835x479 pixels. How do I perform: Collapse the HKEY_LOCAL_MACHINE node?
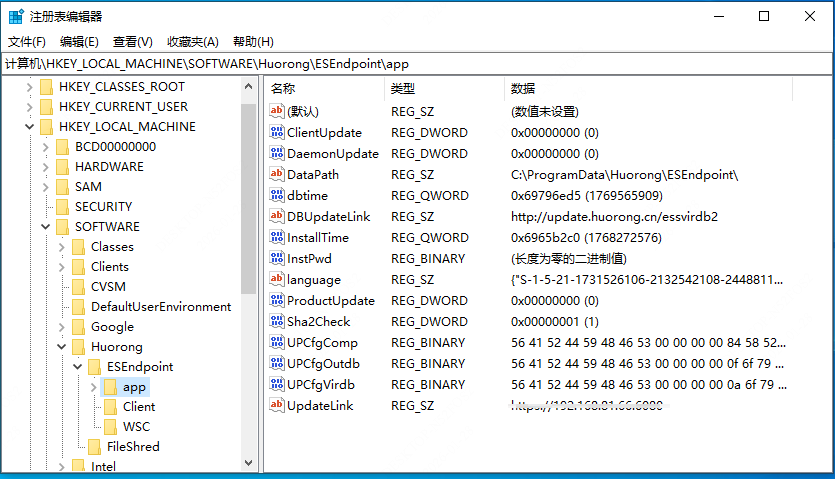29,127
